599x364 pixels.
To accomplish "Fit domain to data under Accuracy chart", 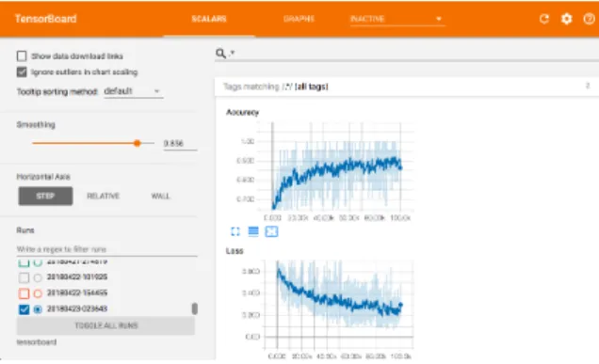I will coord(271,231).
